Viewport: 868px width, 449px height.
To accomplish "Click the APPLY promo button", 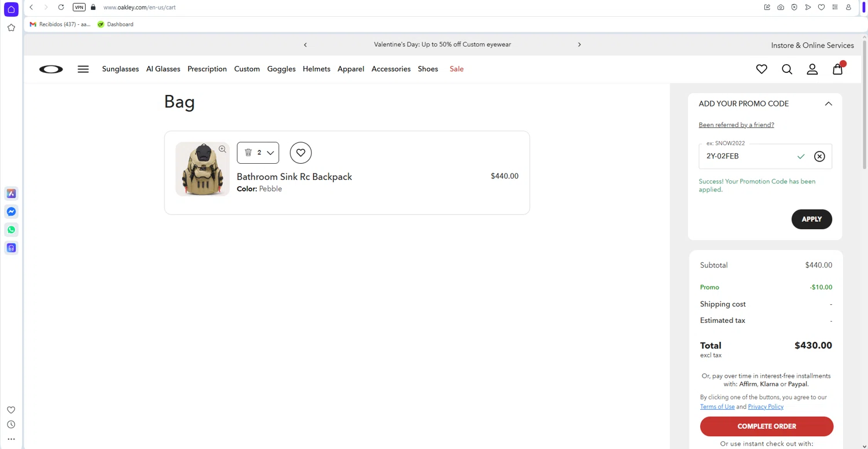I will tap(812, 219).
